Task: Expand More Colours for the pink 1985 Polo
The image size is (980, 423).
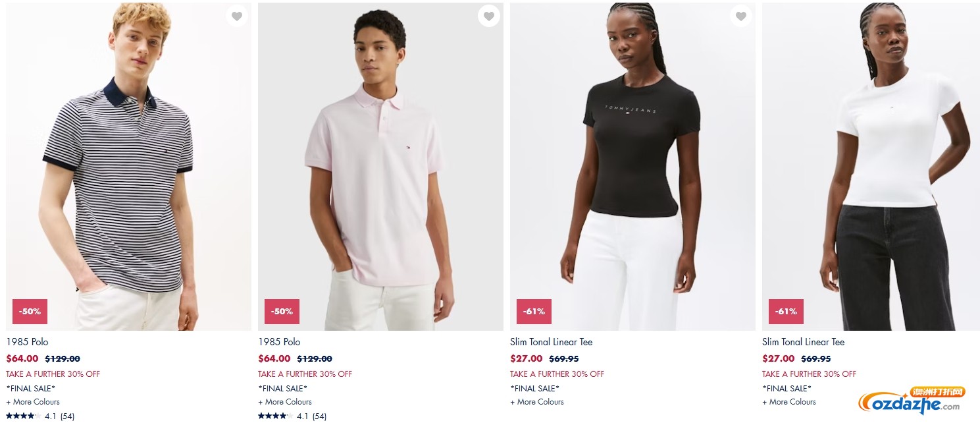Action: 285,402
